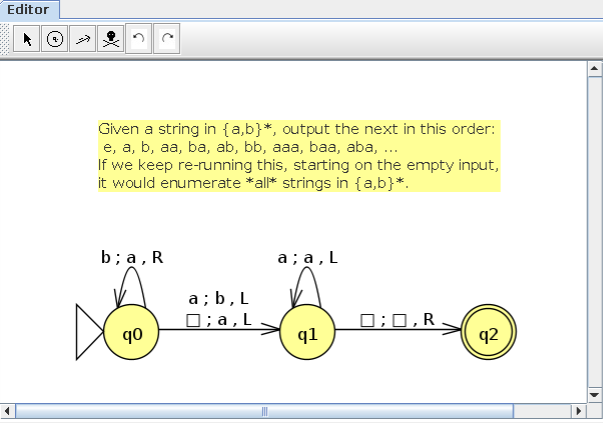This screenshot has width=603, height=423.
Task: Select state q1 in the diagram
Action: [x=307, y=332]
